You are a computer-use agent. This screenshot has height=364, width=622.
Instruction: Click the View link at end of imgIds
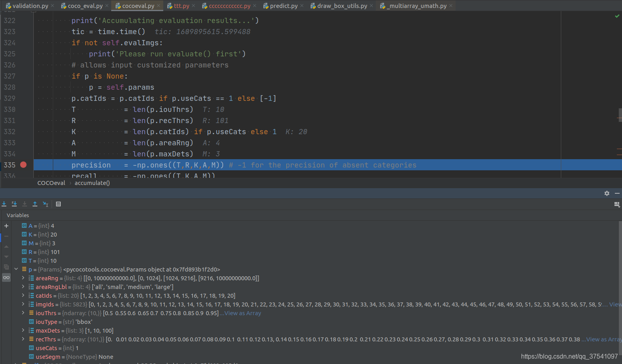pos(615,304)
